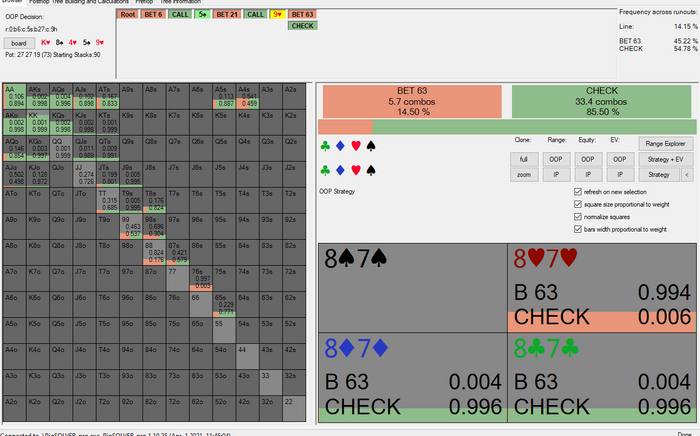Screen dimensions: 700x436
Task: Select the heart icon in lower suit row
Action: [x=356, y=170]
